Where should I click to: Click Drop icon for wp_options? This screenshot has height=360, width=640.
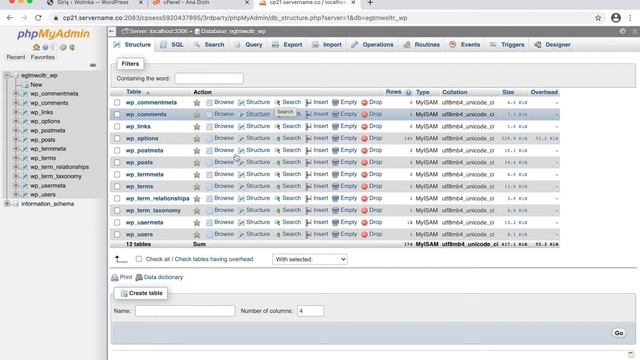(x=364, y=138)
